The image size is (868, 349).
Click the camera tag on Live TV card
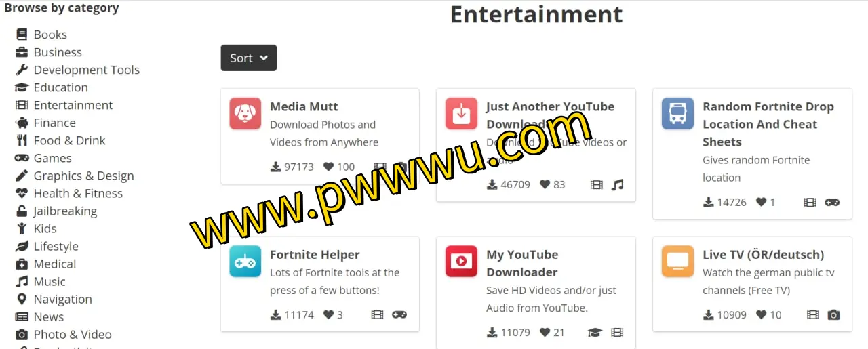[x=833, y=314]
